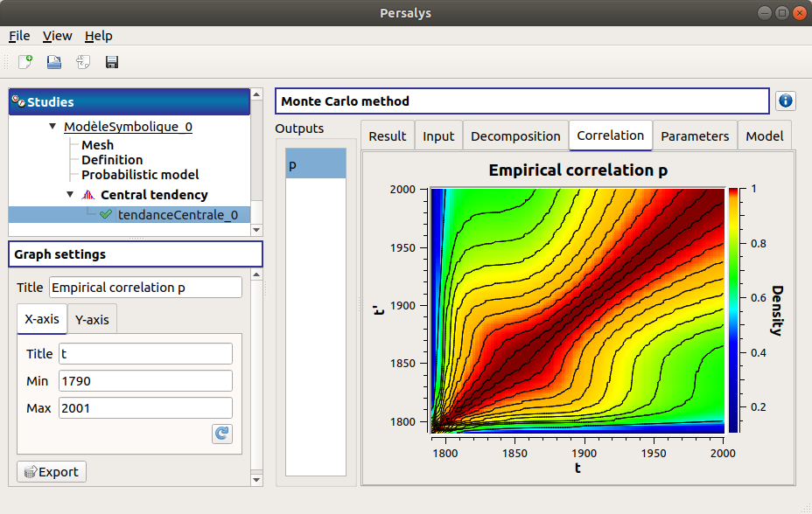The image size is (812, 514).
Task: Click the Studies panel header icon
Action: [19, 101]
